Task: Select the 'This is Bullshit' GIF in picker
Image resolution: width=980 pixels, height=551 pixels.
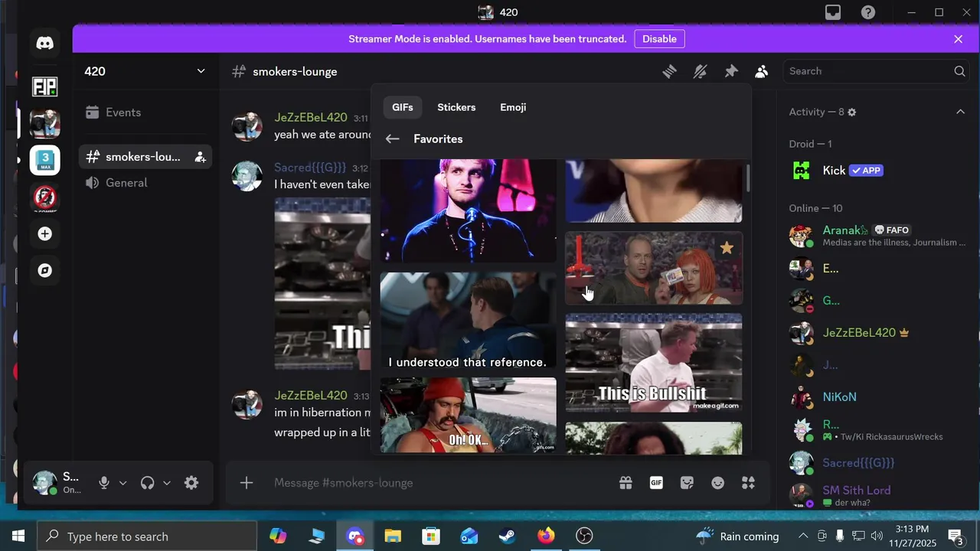Action: click(x=654, y=363)
